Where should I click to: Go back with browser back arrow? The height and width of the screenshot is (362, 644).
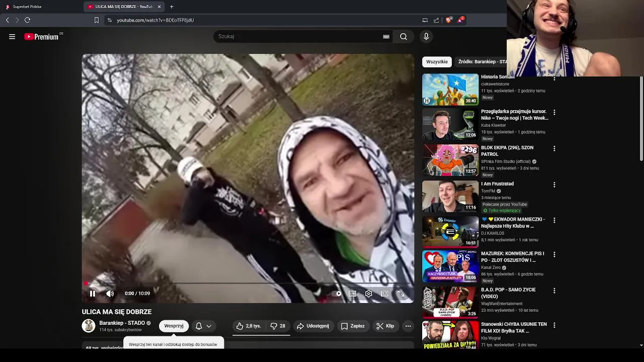[8, 20]
